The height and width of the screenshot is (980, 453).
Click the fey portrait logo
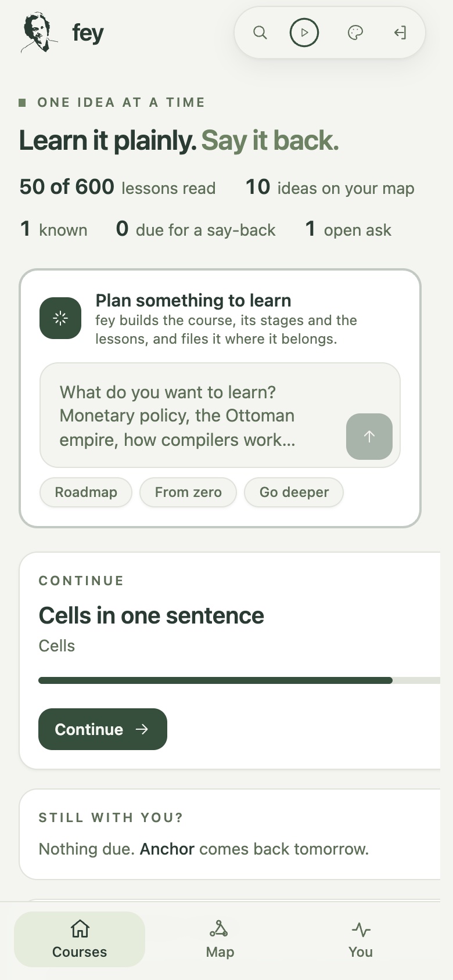39,33
